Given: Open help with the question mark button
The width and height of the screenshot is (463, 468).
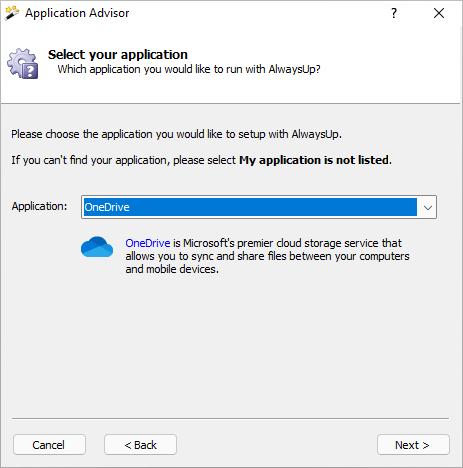Looking at the screenshot, I should (x=394, y=13).
